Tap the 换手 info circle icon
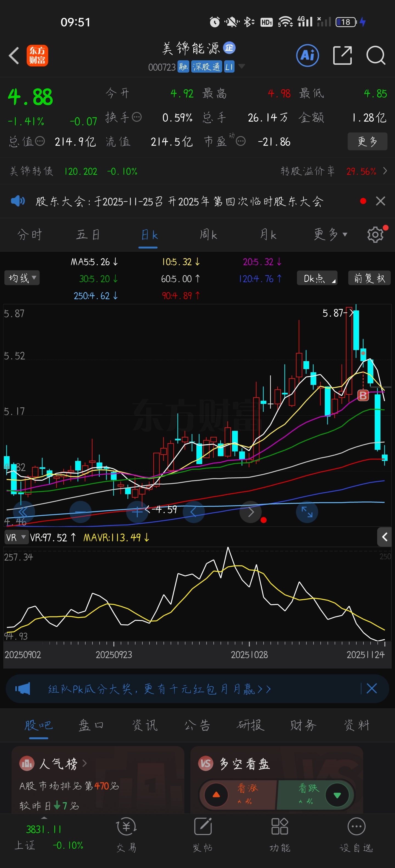The image size is (395, 868). (x=137, y=117)
